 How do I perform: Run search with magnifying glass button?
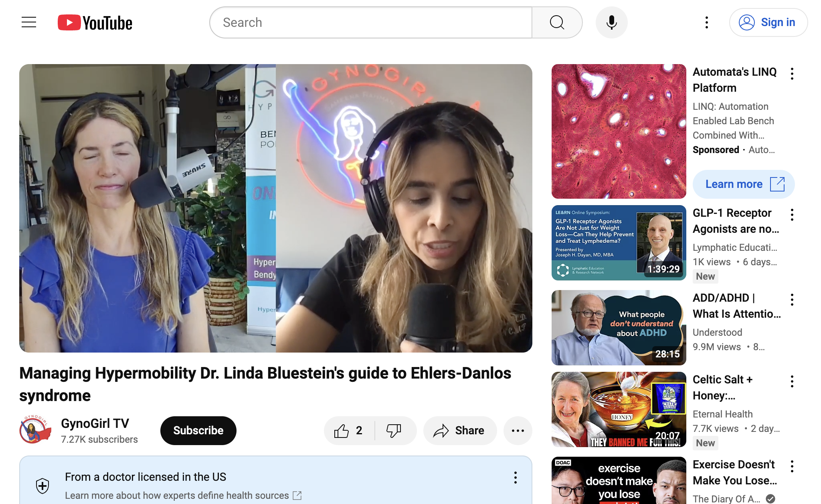[557, 22]
